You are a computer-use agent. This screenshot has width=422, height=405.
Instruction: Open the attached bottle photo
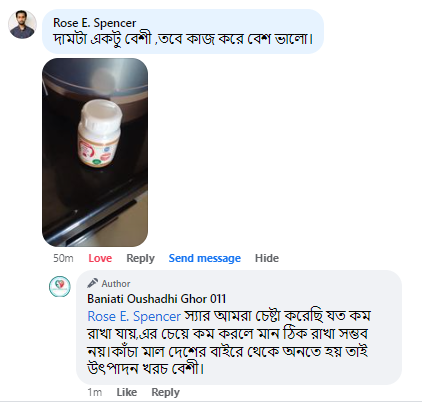[95, 152]
